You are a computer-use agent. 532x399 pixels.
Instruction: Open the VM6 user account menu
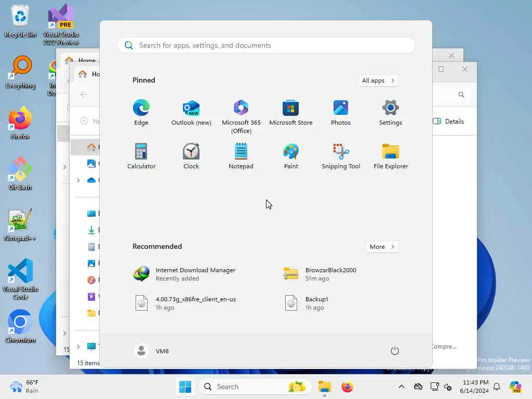pyautogui.click(x=151, y=351)
